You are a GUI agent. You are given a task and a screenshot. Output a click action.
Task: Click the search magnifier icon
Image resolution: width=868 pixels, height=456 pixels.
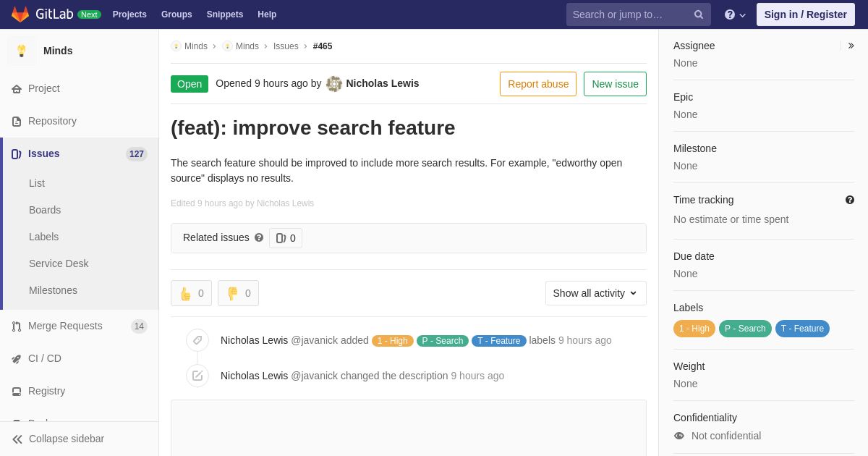click(698, 14)
